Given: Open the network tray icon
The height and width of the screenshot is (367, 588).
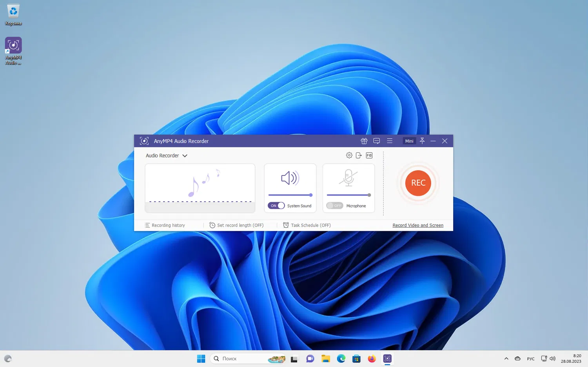Looking at the screenshot, I should (x=544, y=359).
